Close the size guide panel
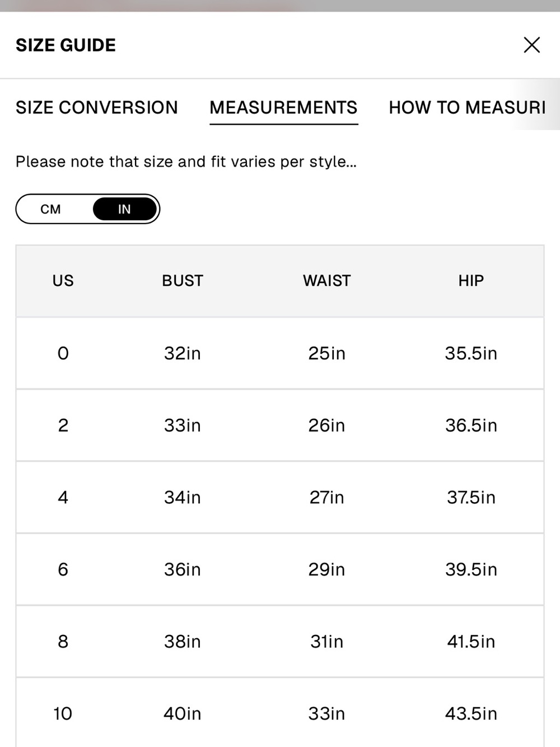560x747 pixels. [531, 45]
